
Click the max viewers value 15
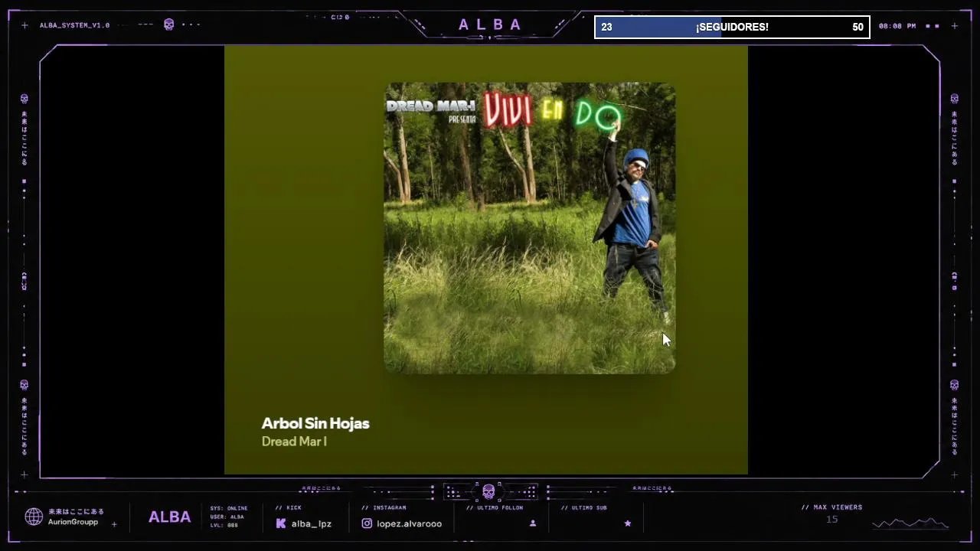pyautogui.click(x=832, y=520)
